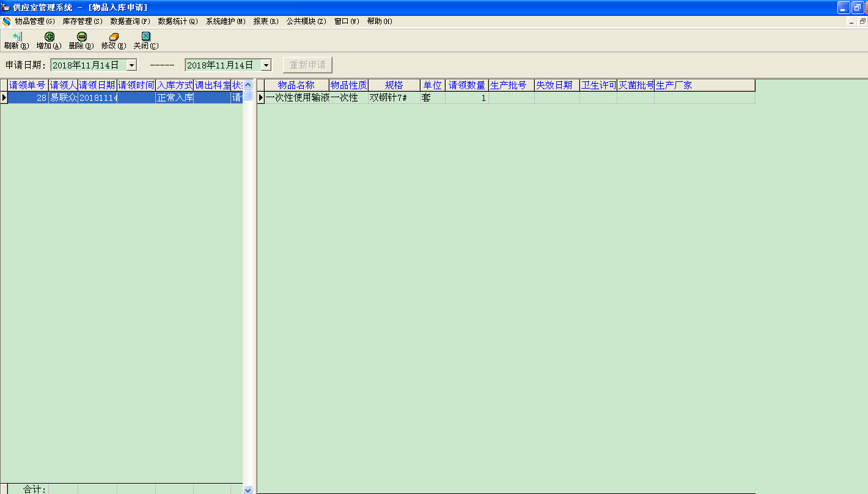Select the 一次性使用输液 item name cell
The height and width of the screenshot is (494, 868).
tap(297, 97)
